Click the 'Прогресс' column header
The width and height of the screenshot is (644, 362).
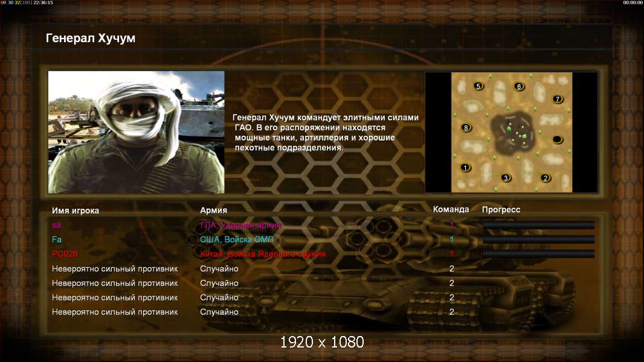(501, 210)
